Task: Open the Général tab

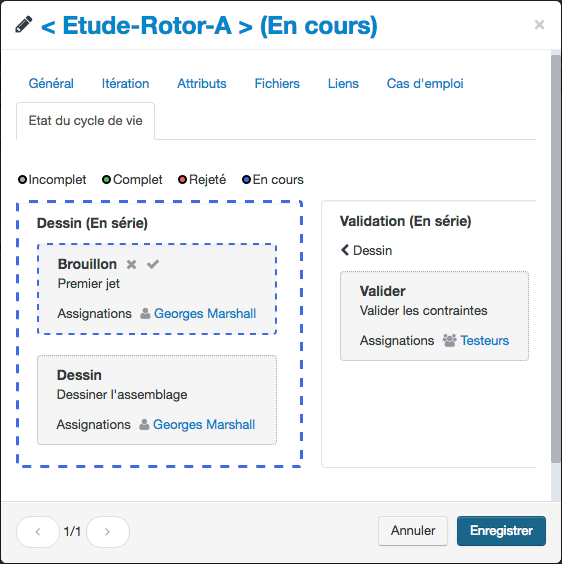Action: [x=51, y=83]
